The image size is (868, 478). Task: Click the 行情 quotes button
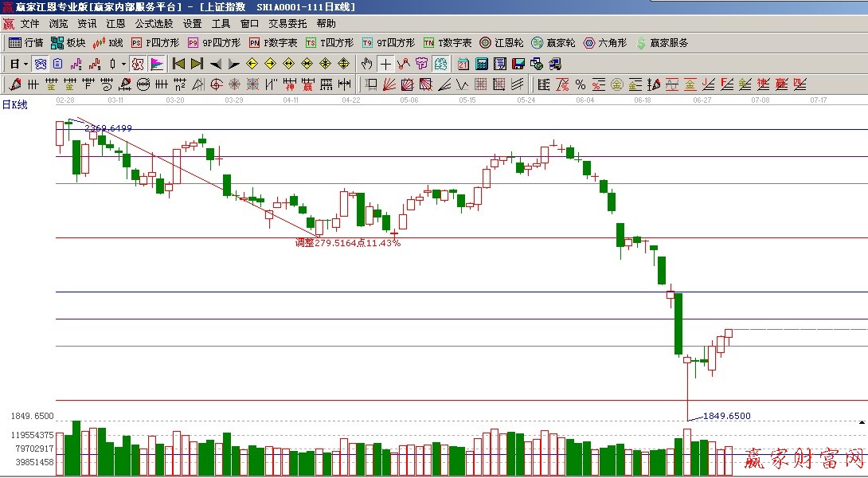tap(26, 43)
